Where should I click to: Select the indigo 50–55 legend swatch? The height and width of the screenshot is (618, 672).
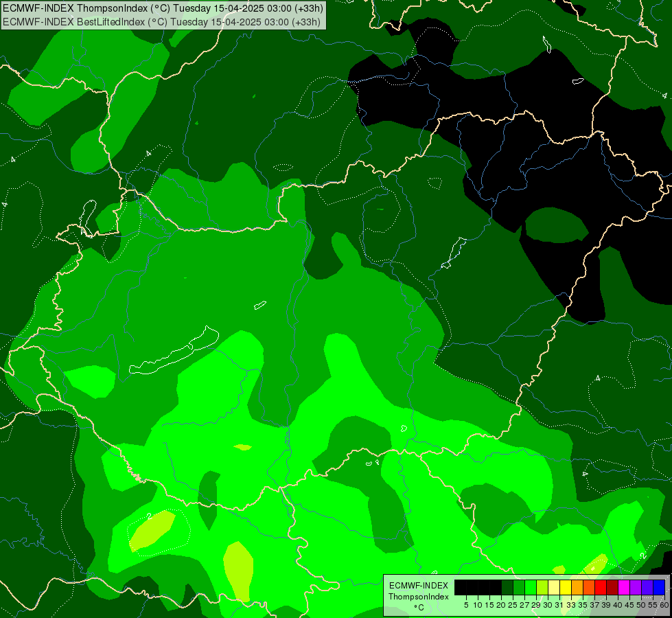pyautogui.click(x=647, y=587)
